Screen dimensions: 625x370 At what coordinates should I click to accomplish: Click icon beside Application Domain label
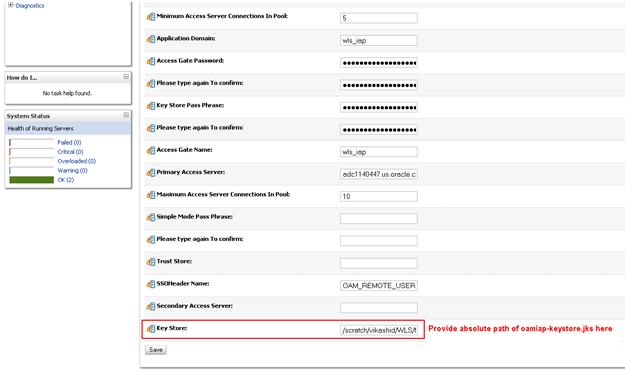coord(151,39)
